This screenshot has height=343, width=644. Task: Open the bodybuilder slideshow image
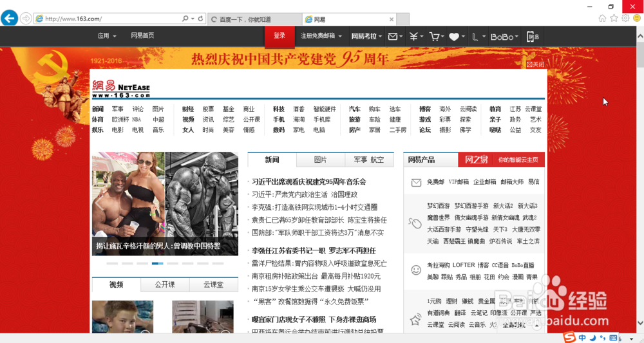pos(165,204)
